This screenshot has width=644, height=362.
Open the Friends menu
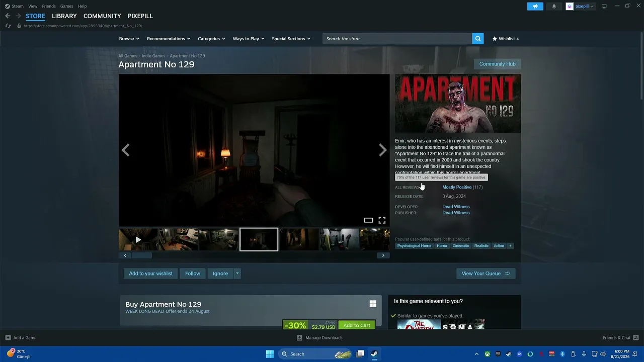click(49, 6)
